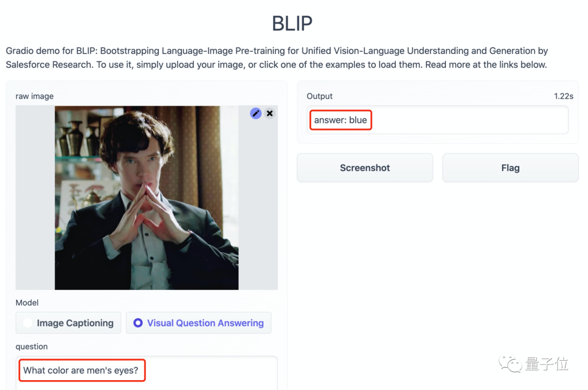Click the 'Output' panel label
The image size is (588, 390).
(x=320, y=96)
